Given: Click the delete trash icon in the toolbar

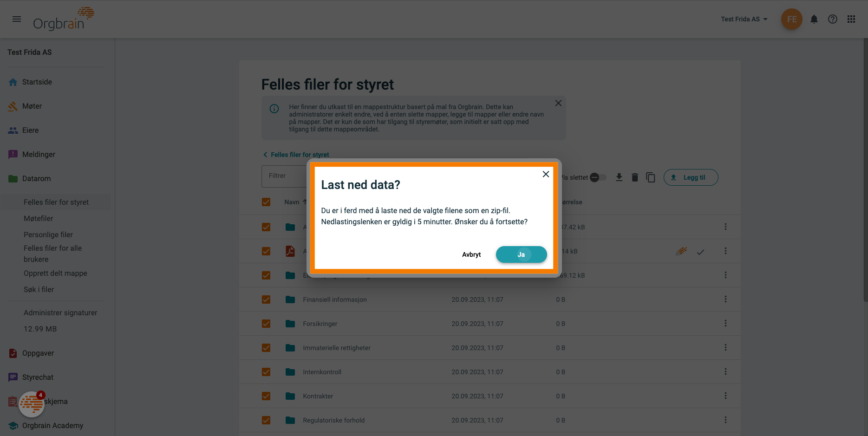Looking at the screenshot, I should tap(635, 177).
